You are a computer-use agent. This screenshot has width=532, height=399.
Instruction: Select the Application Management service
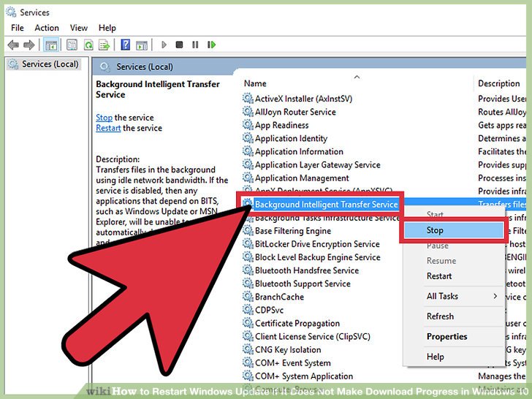point(302,178)
